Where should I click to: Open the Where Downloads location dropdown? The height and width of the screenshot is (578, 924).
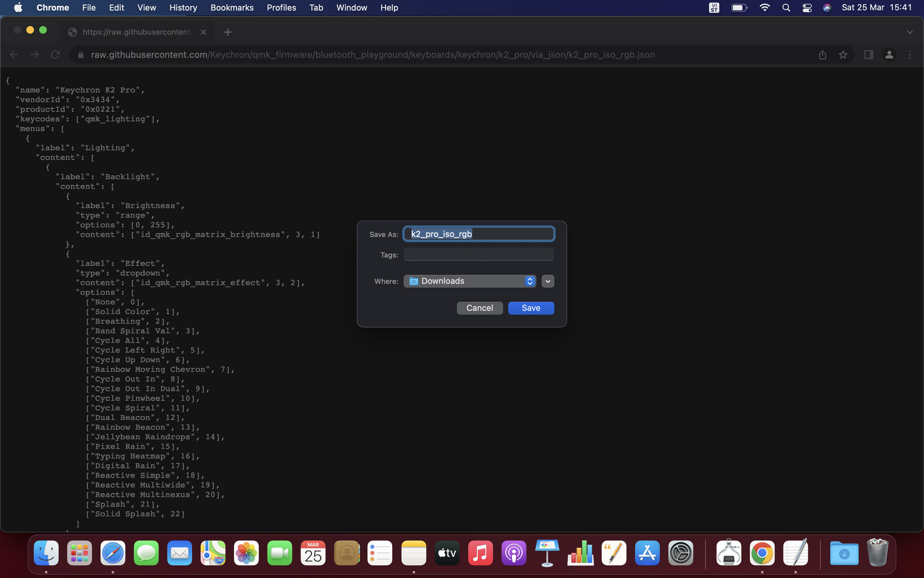470,281
